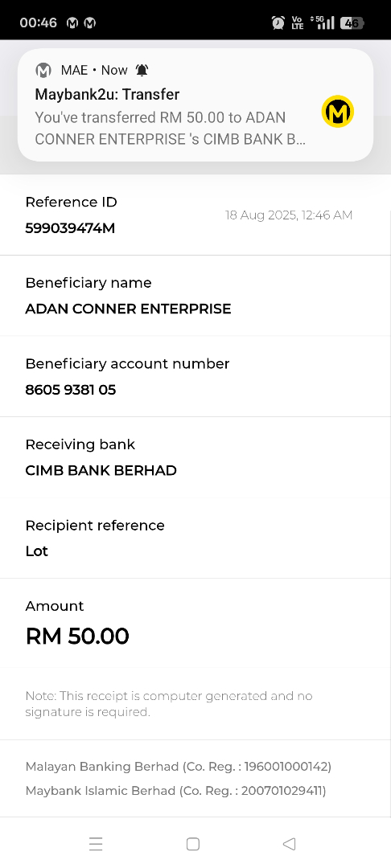Screen dimensions: 391x868
Task: Open the Maybank2u: Transfer notification
Action: [195, 105]
